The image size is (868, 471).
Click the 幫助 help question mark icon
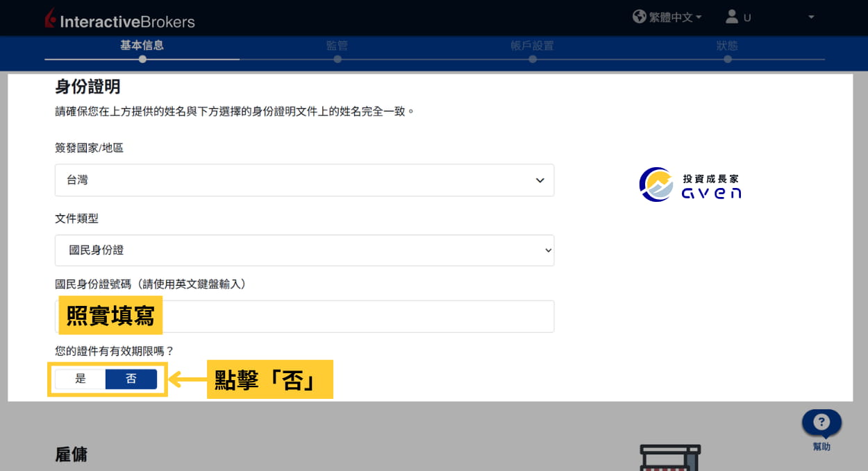tap(821, 422)
